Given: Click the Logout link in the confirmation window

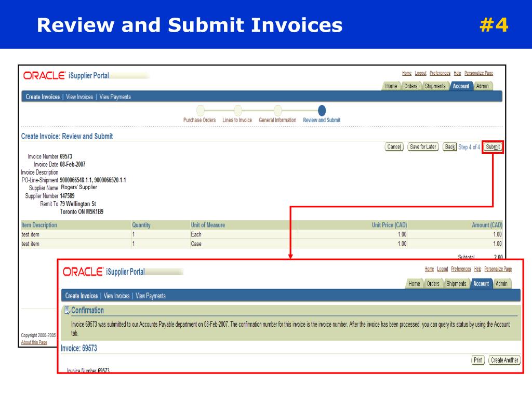Looking at the screenshot, I should [x=443, y=269].
